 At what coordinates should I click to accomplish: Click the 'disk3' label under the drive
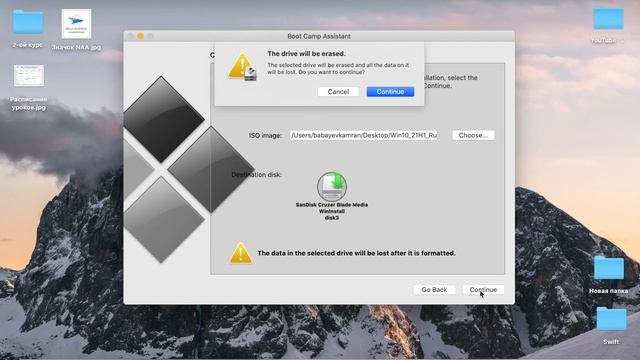332,218
